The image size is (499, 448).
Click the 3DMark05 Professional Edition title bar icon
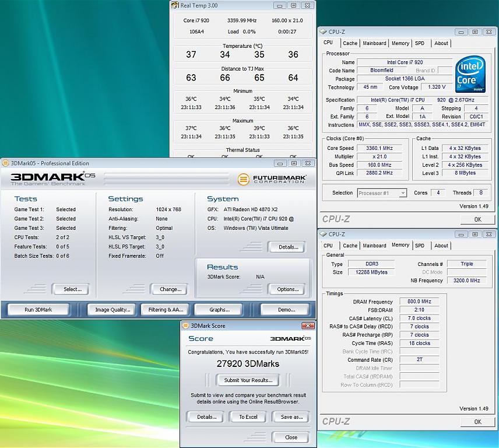(5, 163)
